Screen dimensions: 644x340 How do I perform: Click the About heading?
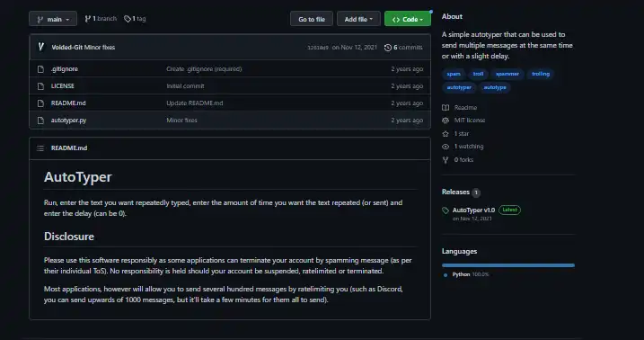452,16
